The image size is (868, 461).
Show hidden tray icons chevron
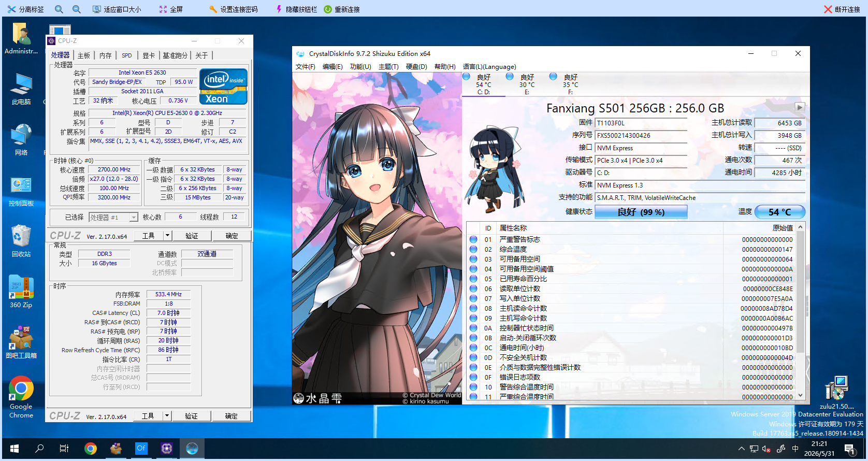coord(741,449)
